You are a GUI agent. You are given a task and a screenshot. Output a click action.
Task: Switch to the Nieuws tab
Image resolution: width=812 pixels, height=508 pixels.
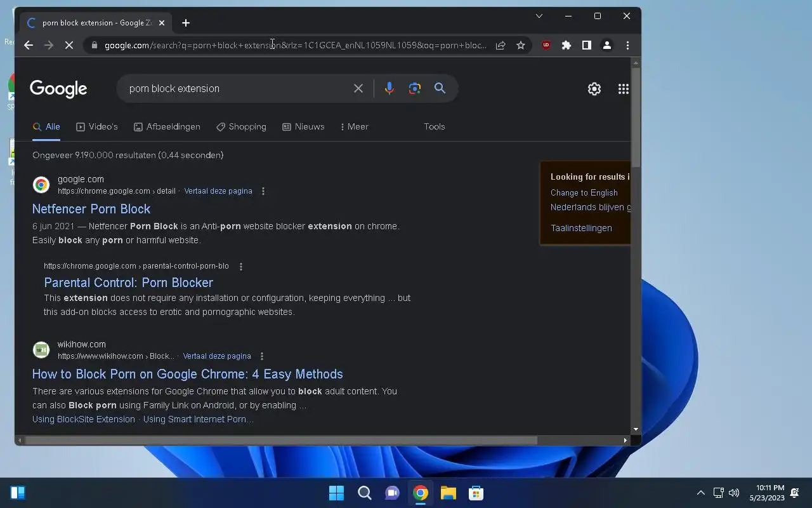pyautogui.click(x=303, y=126)
